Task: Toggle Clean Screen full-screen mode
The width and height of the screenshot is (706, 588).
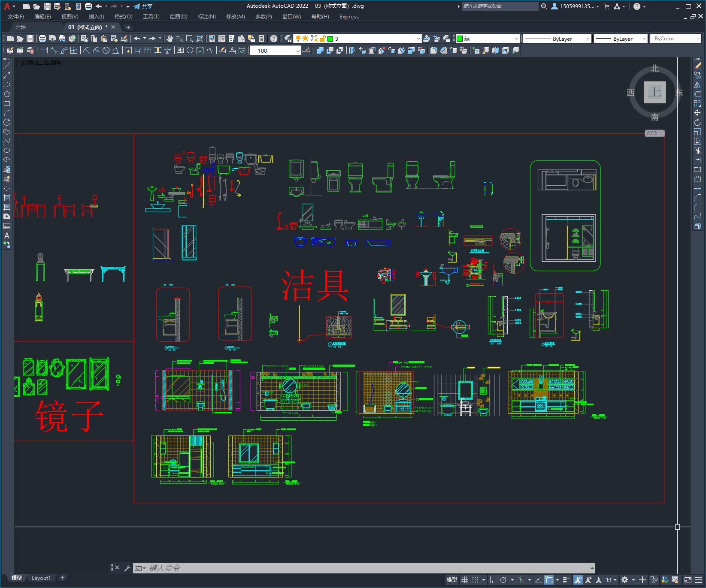Action: click(688, 580)
